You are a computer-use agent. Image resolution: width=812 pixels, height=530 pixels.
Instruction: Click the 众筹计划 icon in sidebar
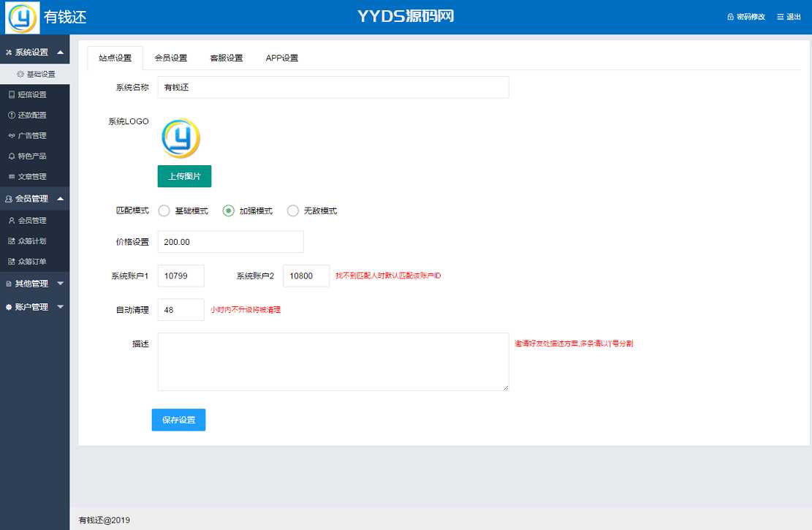11,241
